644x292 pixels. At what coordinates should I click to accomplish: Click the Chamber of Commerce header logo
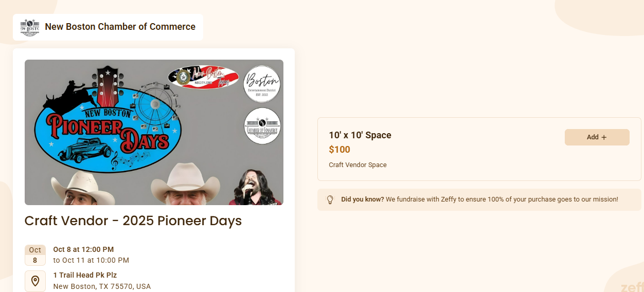click(x=30, y=27)
